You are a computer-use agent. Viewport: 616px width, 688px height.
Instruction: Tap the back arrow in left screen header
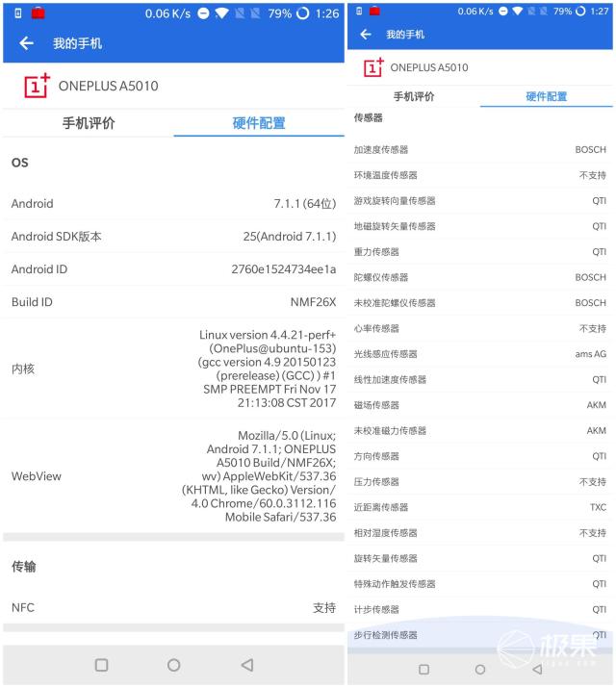(26, 43)
